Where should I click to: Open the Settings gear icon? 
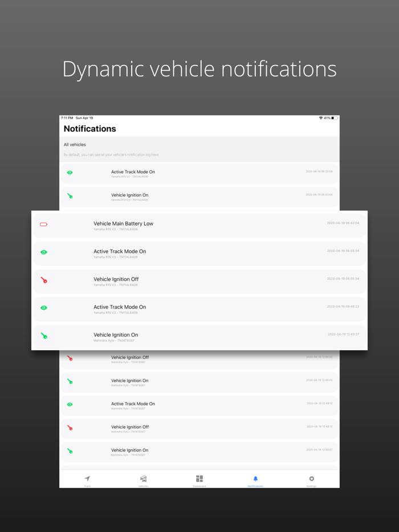click(x=312, y=479)
